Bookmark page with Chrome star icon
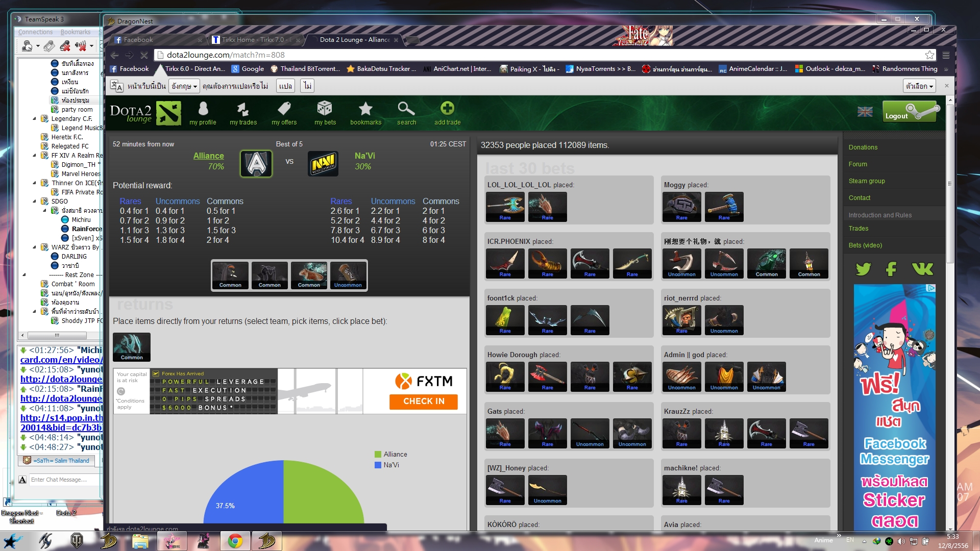This screenshot has width=980, height=551. click(929, 55)
